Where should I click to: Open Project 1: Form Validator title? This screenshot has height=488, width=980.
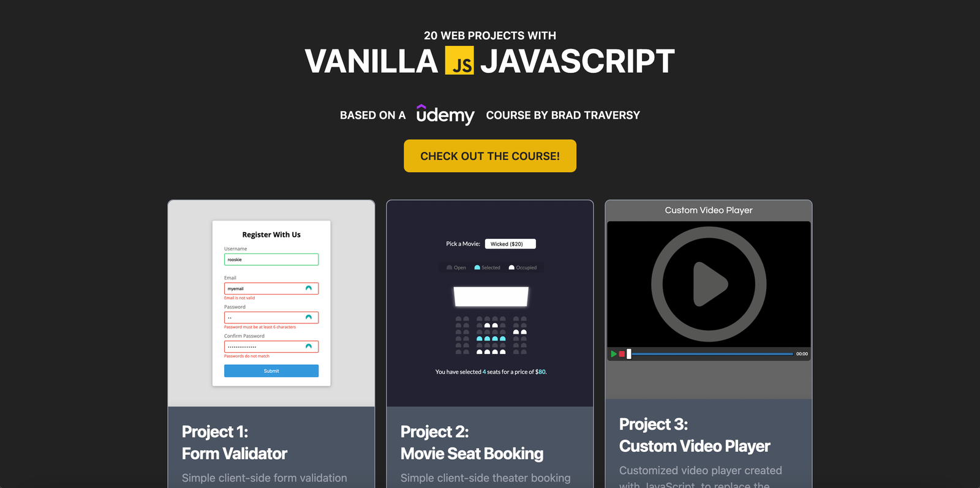pyautogui.click(x=235, y=443)
